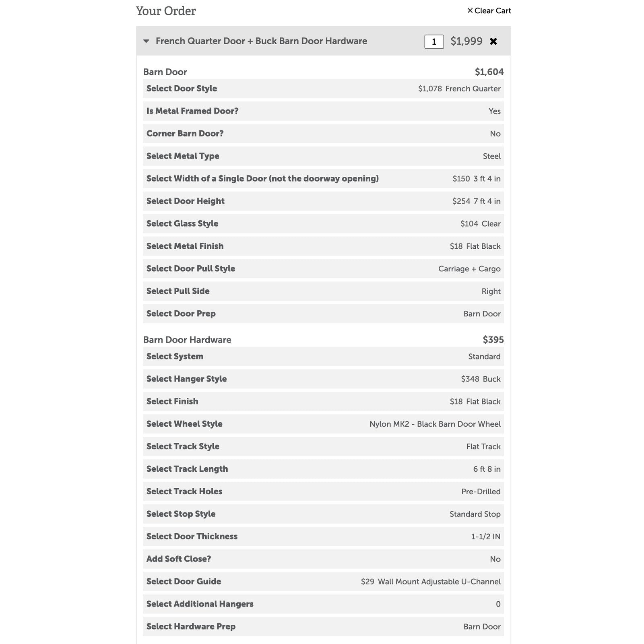Click the French Quarter Door + Buck title
The image size is (644, 644).
coord(261,41)
